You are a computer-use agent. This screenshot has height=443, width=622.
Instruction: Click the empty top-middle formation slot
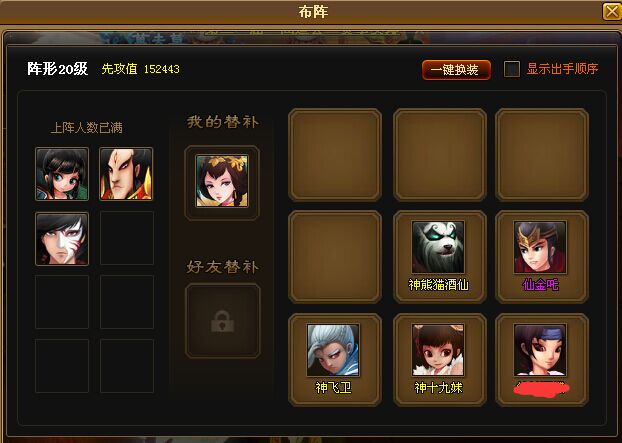tap(440, 155)
